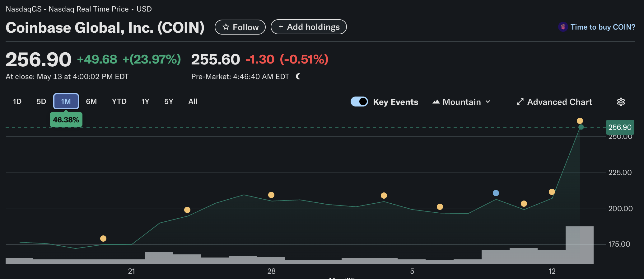Click the Coinbase Global, Inc. (COIN) title
The width and height of the screenshot is (644, 279).
[105, 27]
